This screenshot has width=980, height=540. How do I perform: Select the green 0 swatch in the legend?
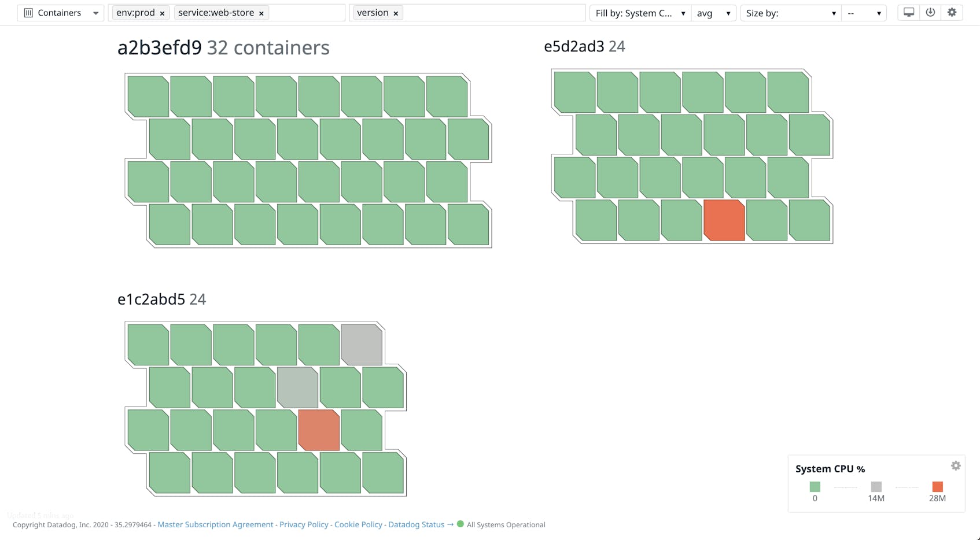(x=815, y=486)
